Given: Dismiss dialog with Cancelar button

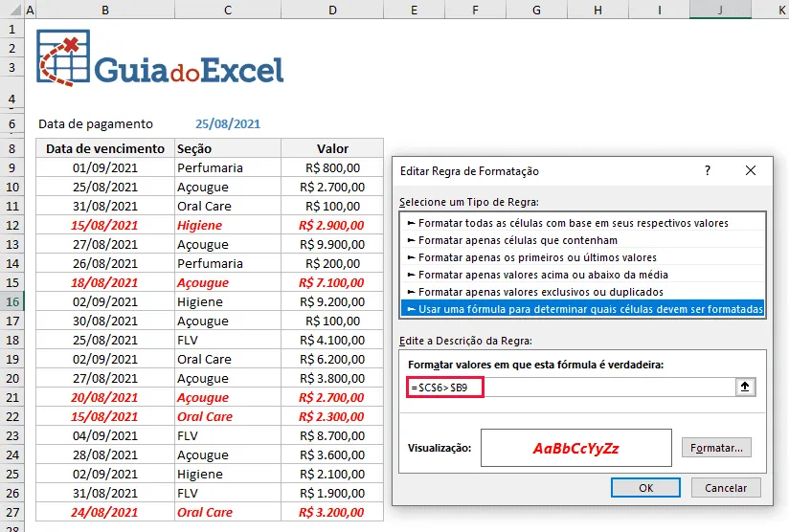Looking at the screenshot, I should (x=726, y=488).
